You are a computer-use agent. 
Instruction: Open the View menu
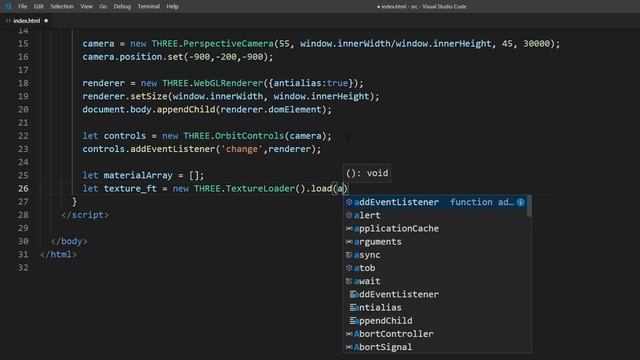point(87,7)
